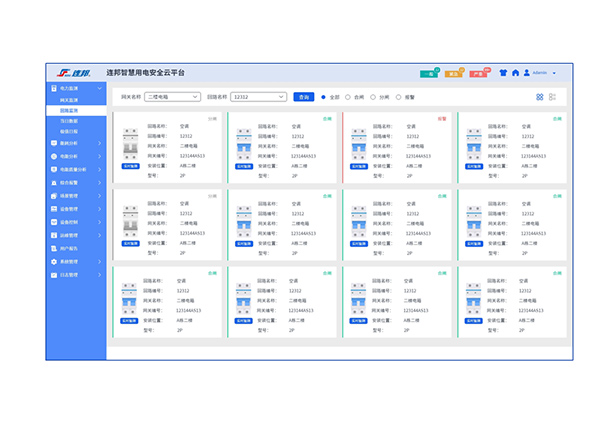The height and width of the screenshot is (425, 610).
Task: Open 回路监测 in the sidebar submenu
Action: pos(69,110)
